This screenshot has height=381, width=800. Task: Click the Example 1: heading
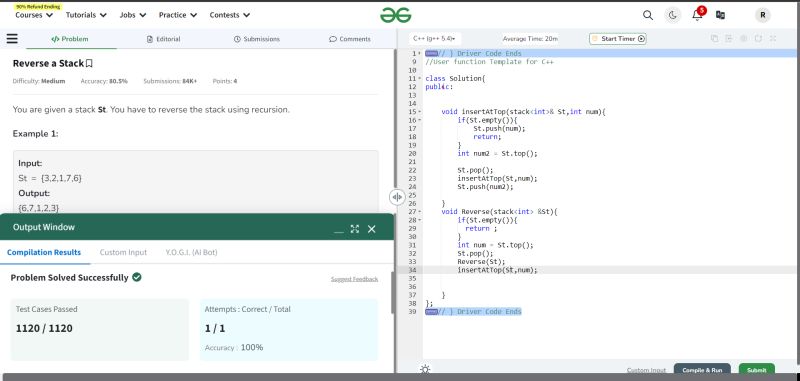(x=36, y=134)
